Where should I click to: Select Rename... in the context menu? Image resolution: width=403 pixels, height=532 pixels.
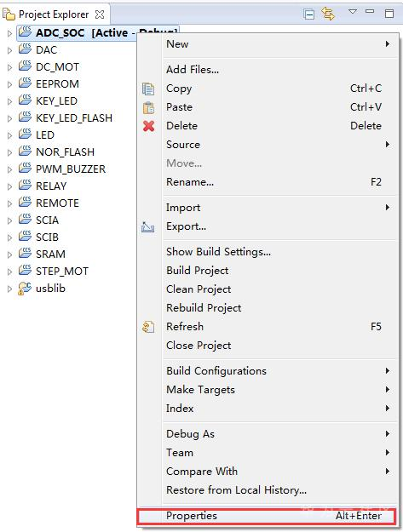[x=190, y=182]
